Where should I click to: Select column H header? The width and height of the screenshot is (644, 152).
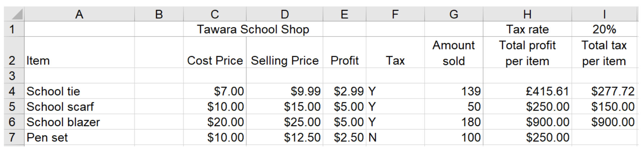coord(527,14)
